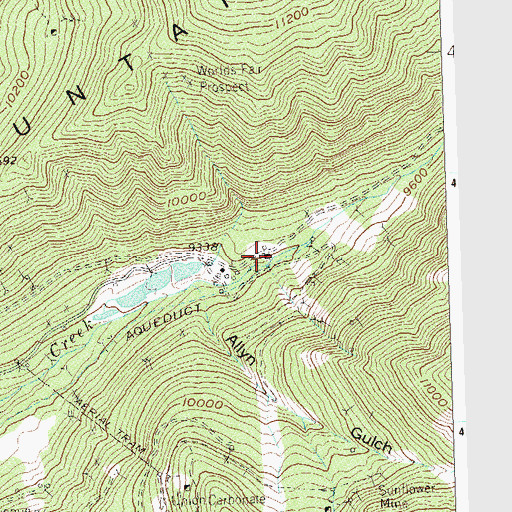This screenshot has width=512, height=512.
Task: Click the 'Creek' label on the map
Action: (x=71, y=339)
